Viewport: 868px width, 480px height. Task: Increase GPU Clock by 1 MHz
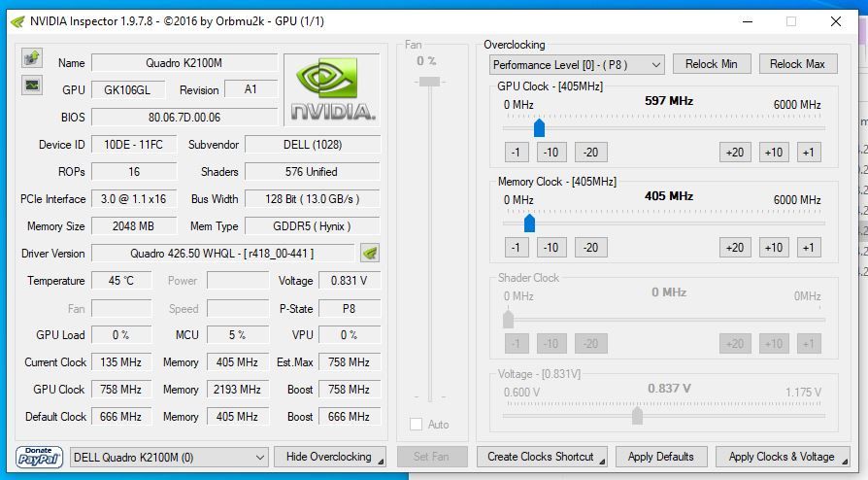pyautogui.click(x=809, y=153)
